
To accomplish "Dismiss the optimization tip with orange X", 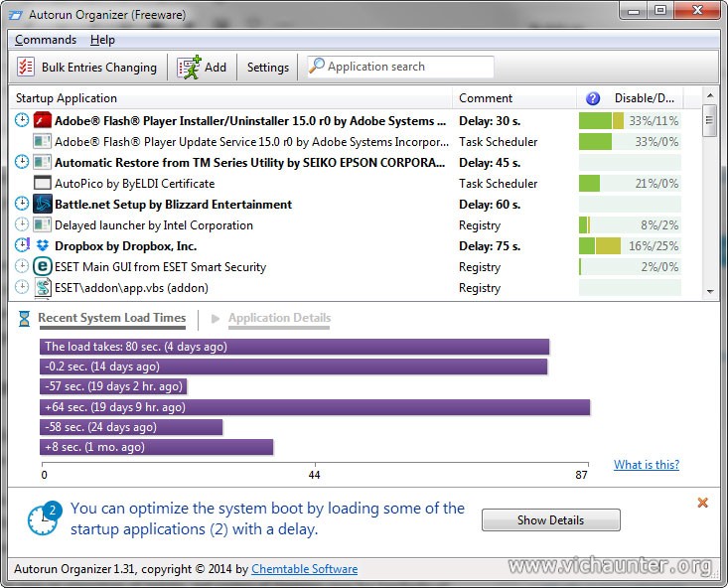I will click(x=702, y=503).
